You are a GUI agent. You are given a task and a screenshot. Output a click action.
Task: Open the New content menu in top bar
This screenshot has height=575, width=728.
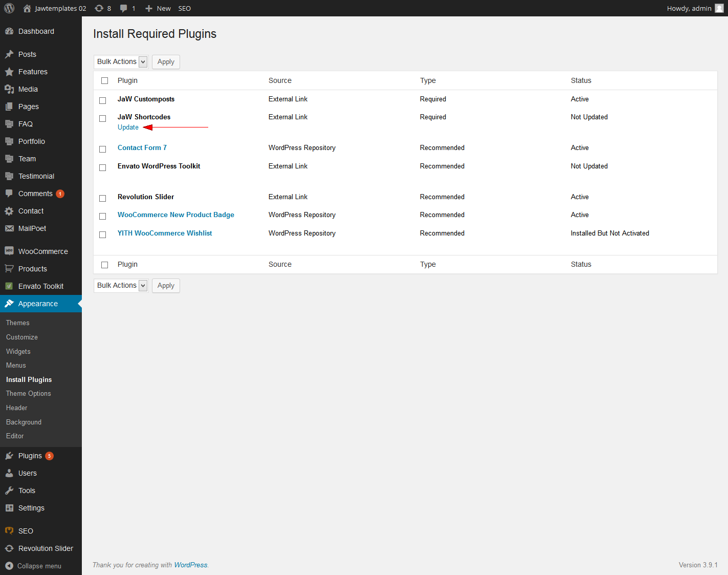coord(158,8)
